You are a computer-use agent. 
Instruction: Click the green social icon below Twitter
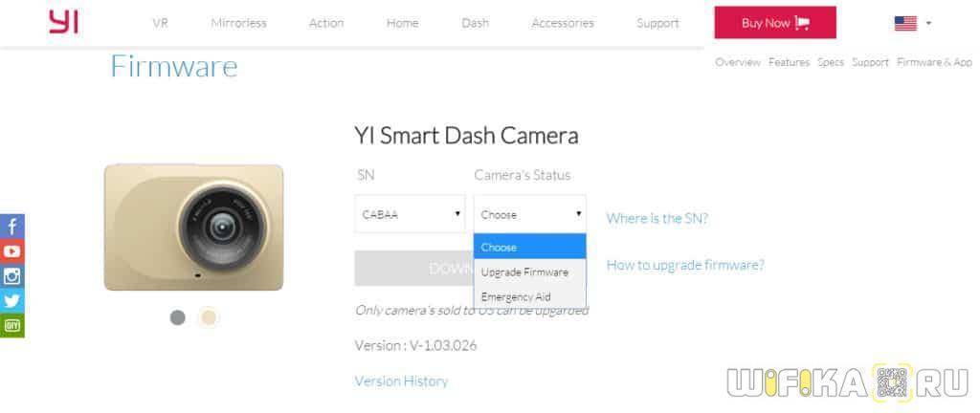pos(12,325)
